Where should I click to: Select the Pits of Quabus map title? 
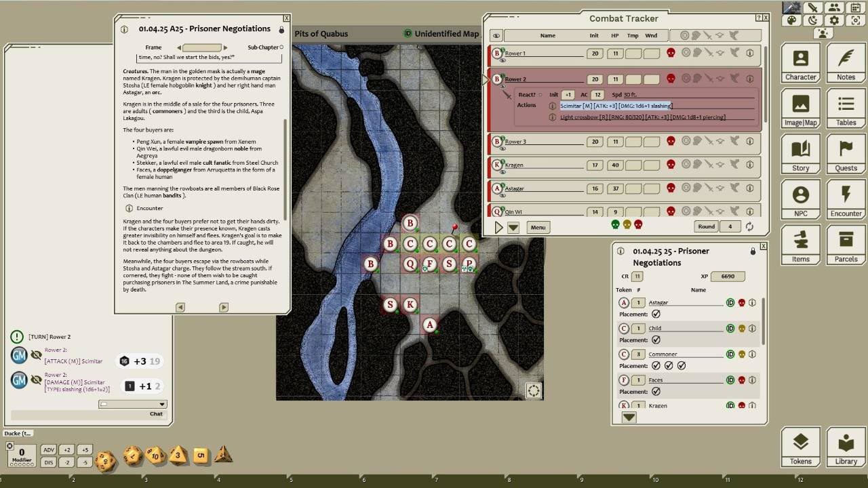click(x=321, y=34)
